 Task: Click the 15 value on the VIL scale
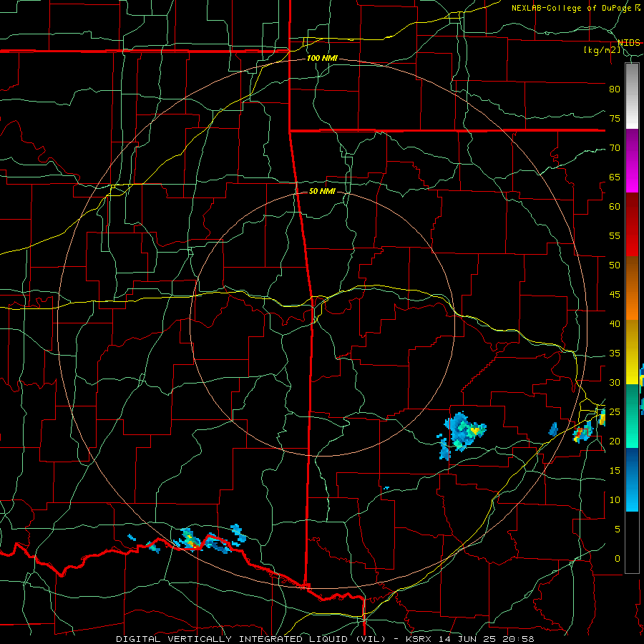coord(615,470)
